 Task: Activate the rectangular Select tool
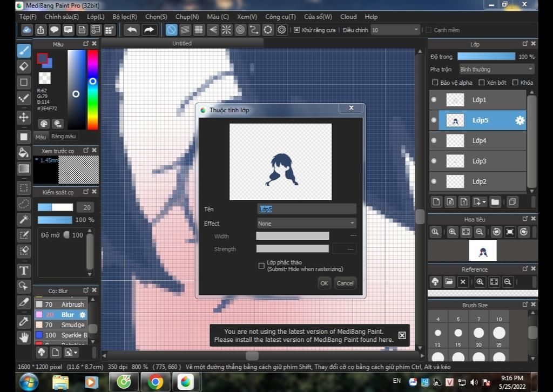pyautogui.click(x=24, y=188)
